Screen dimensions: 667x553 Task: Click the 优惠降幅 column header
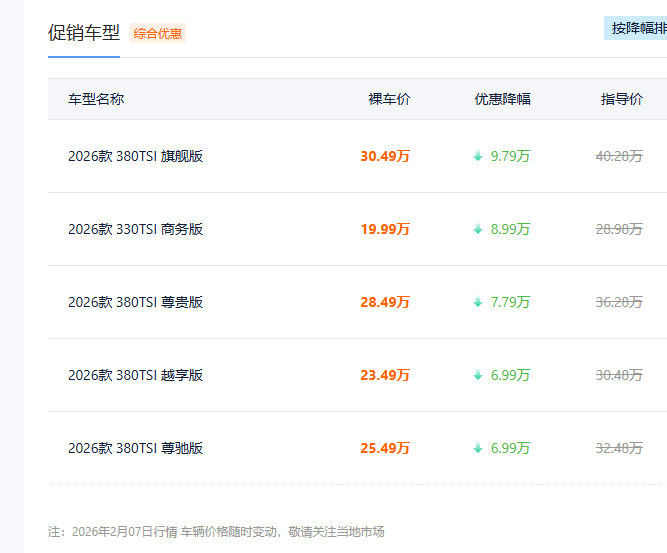pyautogui.click(x=502, y=99)
